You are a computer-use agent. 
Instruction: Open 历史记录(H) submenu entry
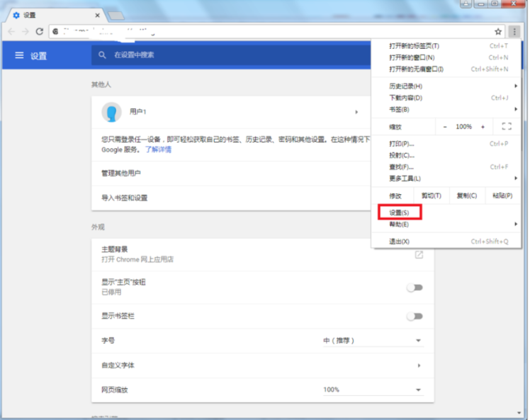tap(406, 86)
